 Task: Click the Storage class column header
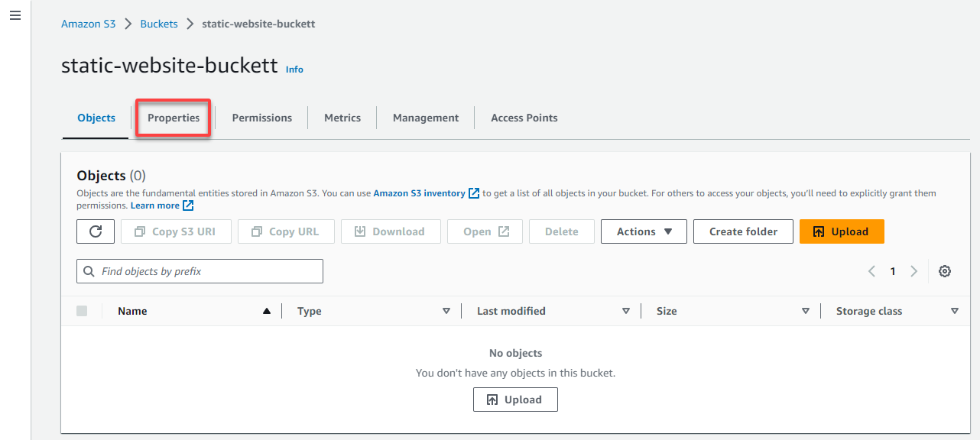869,311
